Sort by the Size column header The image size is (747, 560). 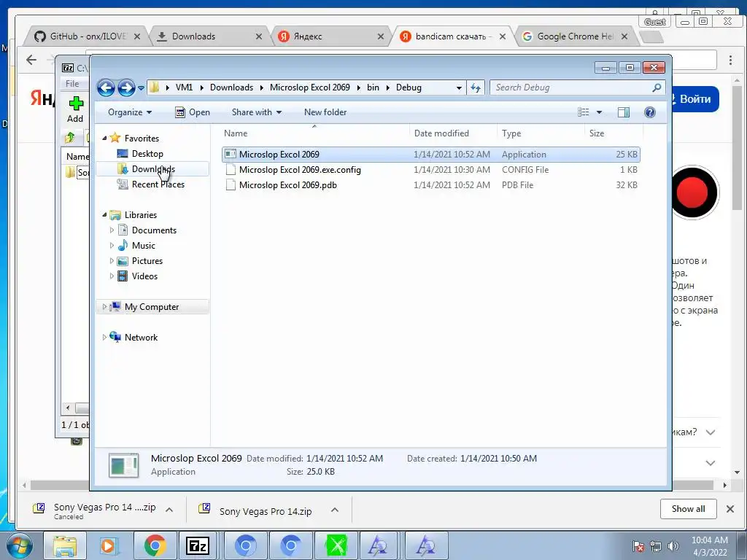[x=614, y=133]
